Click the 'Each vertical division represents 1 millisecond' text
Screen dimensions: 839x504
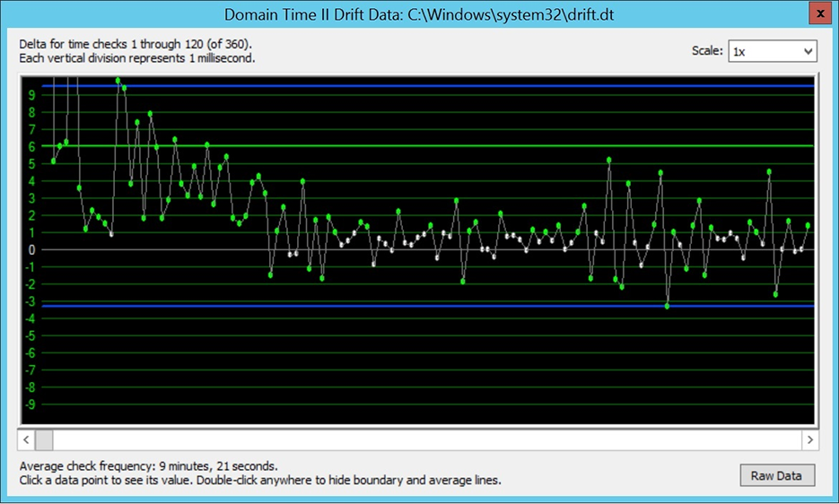(137, 57)
